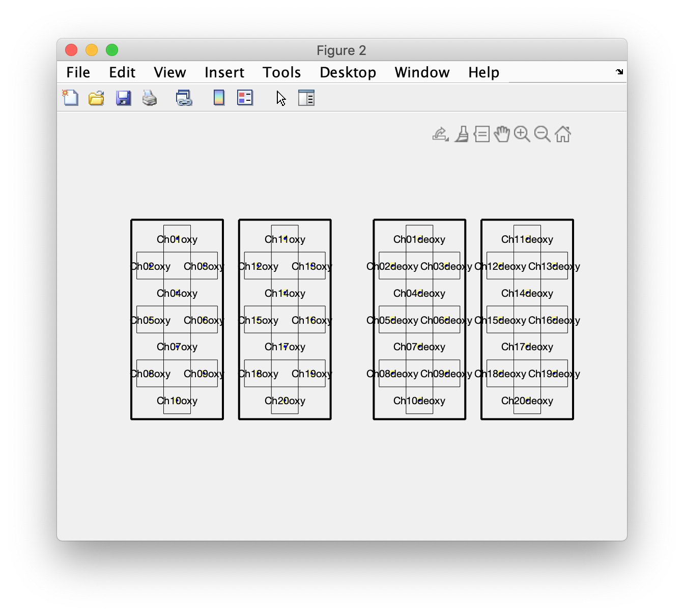Click the Ch14oxy channel label
This screenshot has height=616, width=684.
pos(285,293)
